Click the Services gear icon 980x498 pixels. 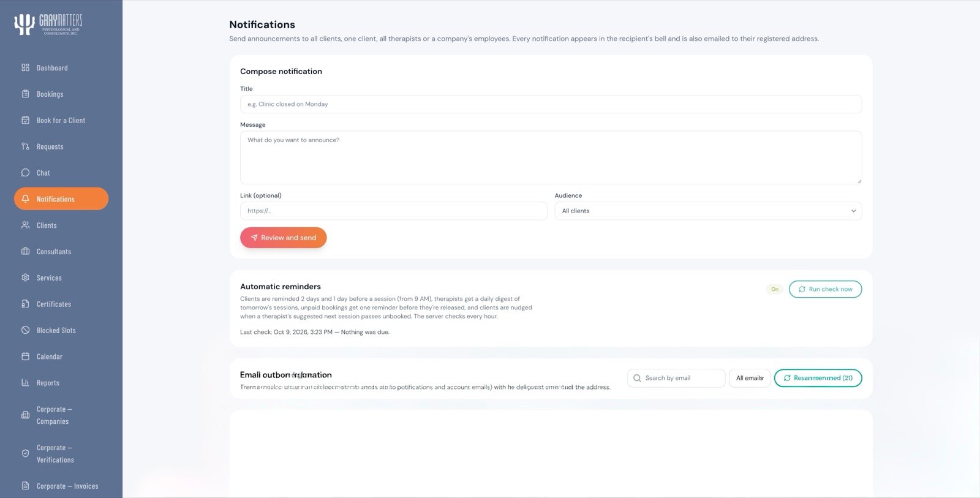point(25,277)
